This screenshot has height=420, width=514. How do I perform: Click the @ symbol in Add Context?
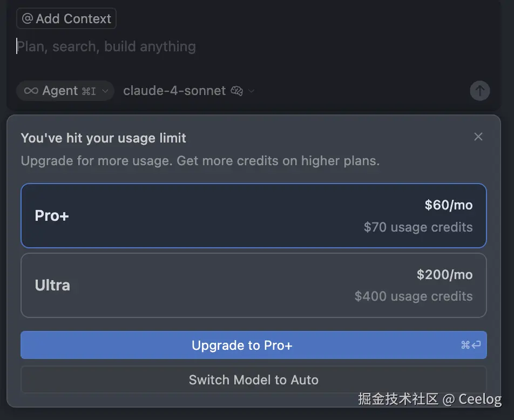(x=26, y=18)
